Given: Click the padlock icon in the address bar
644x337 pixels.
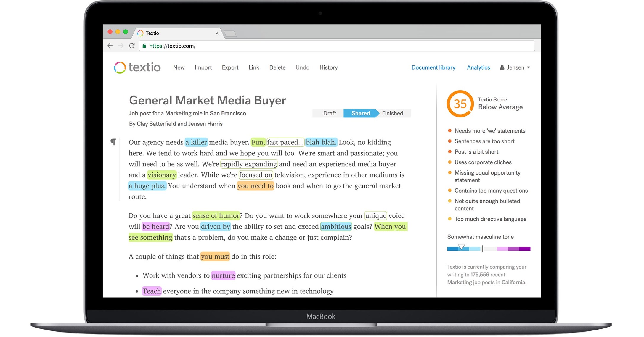Looking at the screenshot, I should [x=144, y=46].
